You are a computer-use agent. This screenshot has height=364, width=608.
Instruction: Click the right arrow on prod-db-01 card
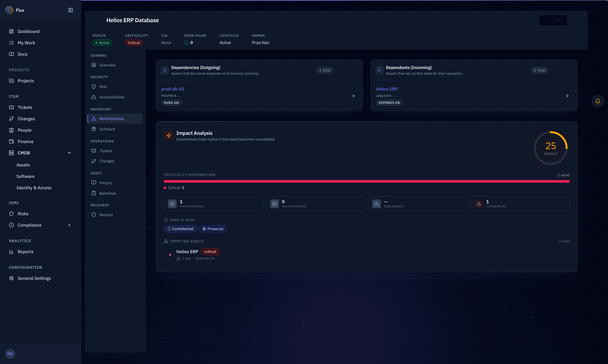pos(353,96)
